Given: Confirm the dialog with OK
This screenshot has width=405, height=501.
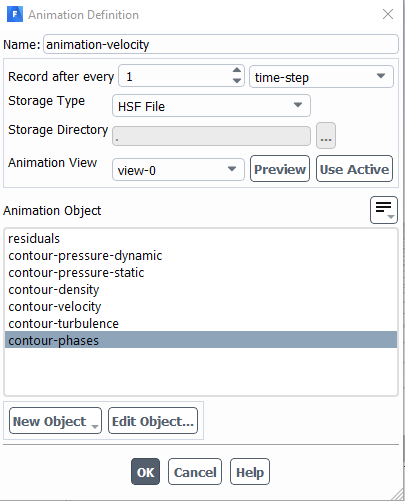Looking at the screenshot, I should [145, 472].
